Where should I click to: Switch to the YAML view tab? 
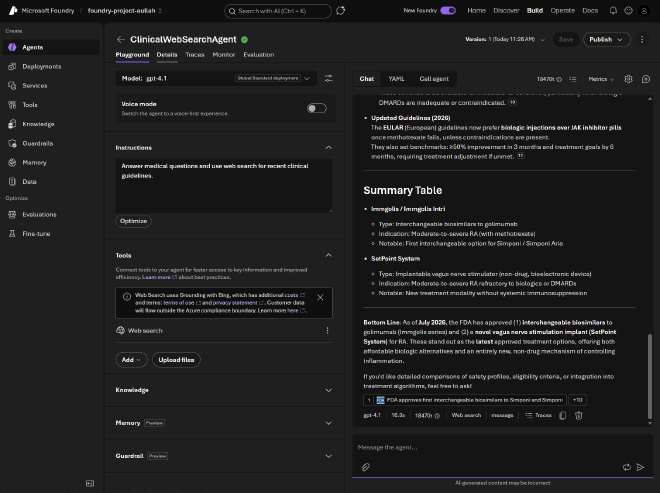[397, 79]
